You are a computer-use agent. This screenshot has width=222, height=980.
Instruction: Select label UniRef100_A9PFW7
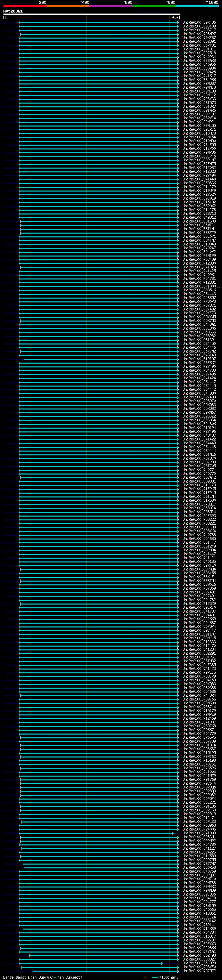pyautogui.click(x=199, y=114)
